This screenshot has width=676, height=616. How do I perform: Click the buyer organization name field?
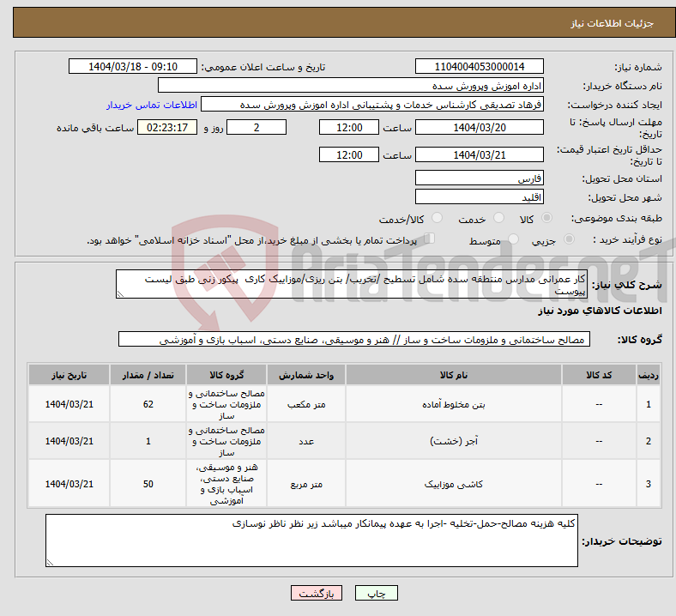pyautogui.click(x=351, y=85)
